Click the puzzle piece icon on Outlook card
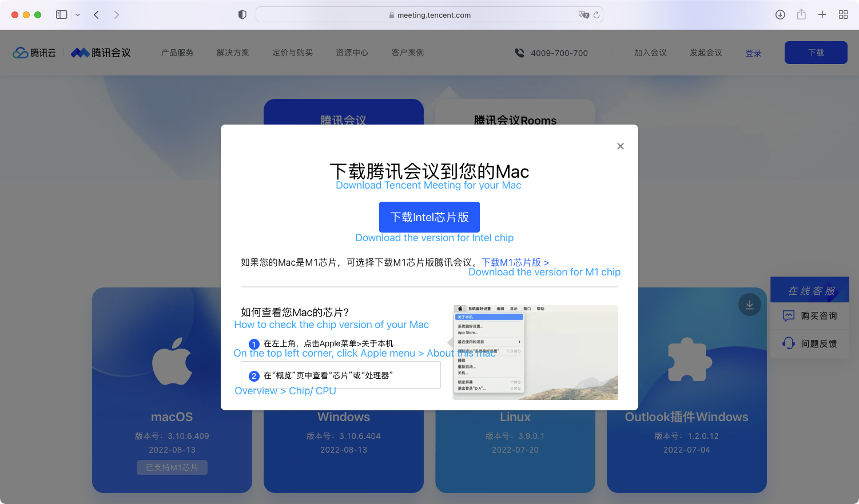 [690, 360]
